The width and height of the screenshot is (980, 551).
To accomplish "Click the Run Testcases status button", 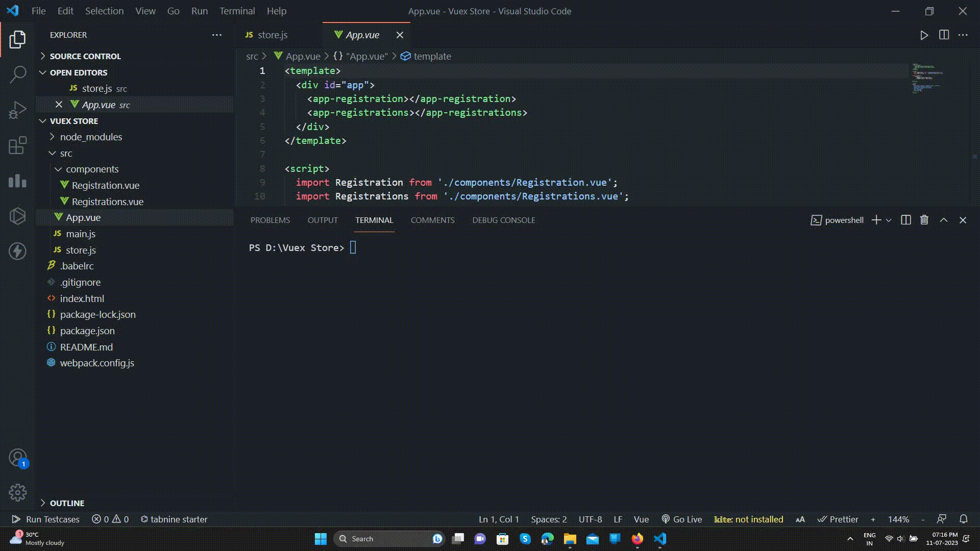I will click(46, 519).
